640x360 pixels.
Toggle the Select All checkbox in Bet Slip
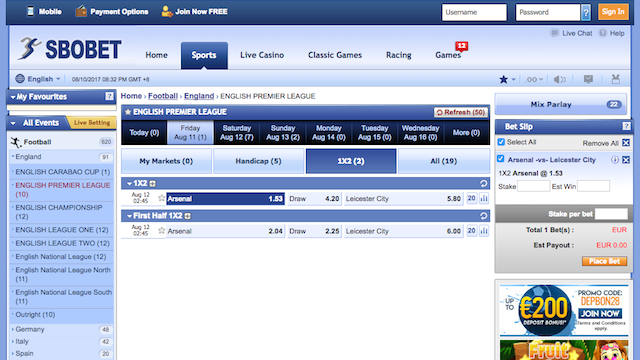click(501, 142)
